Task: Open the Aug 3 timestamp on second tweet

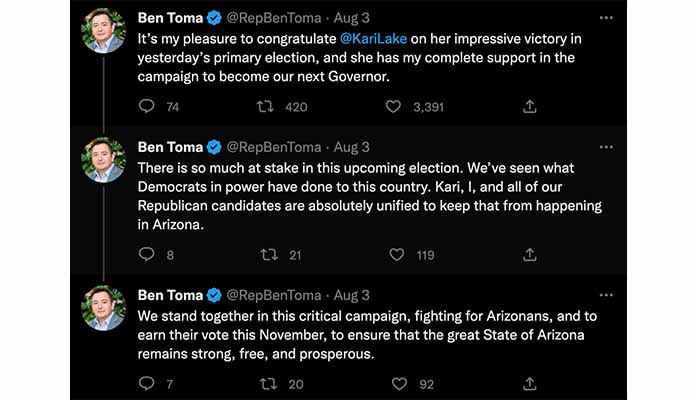Action: 351,146
